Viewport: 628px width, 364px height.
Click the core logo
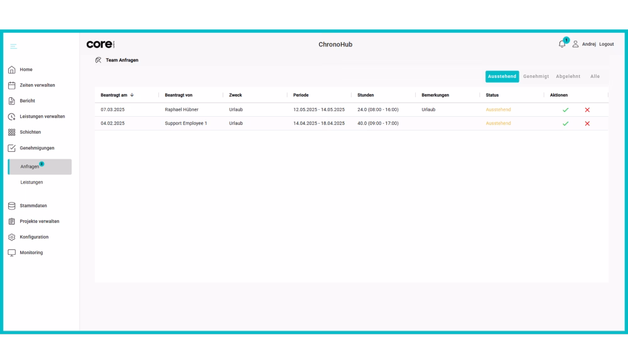coord(100,45)
